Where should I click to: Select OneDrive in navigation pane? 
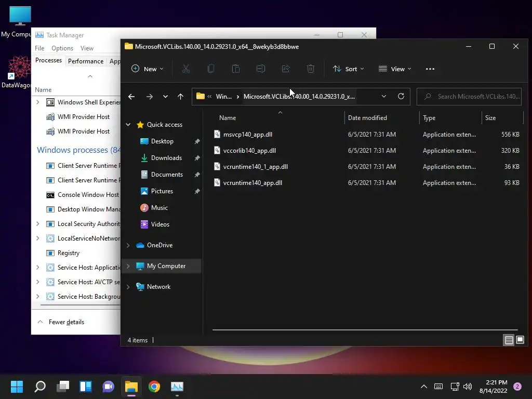[x=159, y=245]
